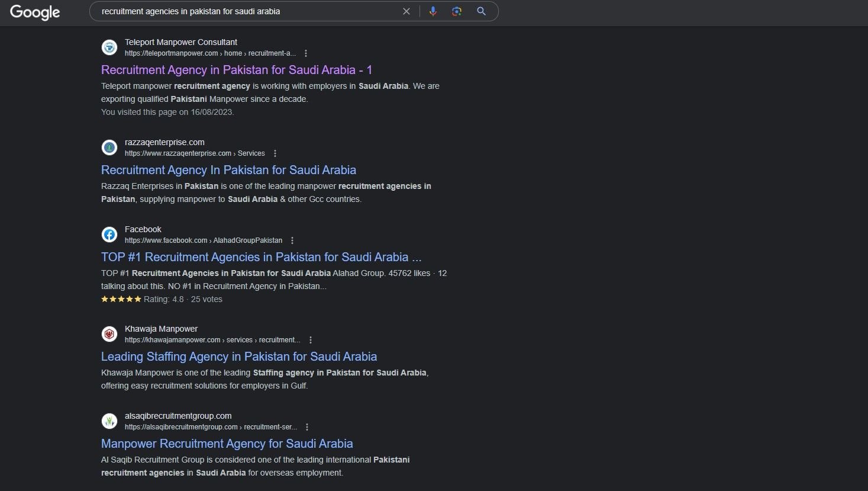Open Google Lens image search

click(x=456, y=11)
